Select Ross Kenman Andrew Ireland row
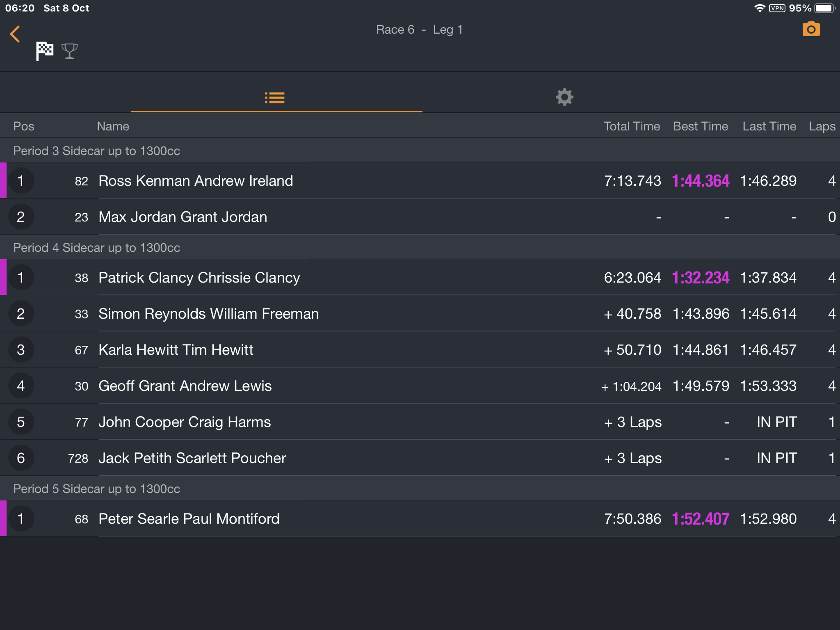 click(420, 180)
